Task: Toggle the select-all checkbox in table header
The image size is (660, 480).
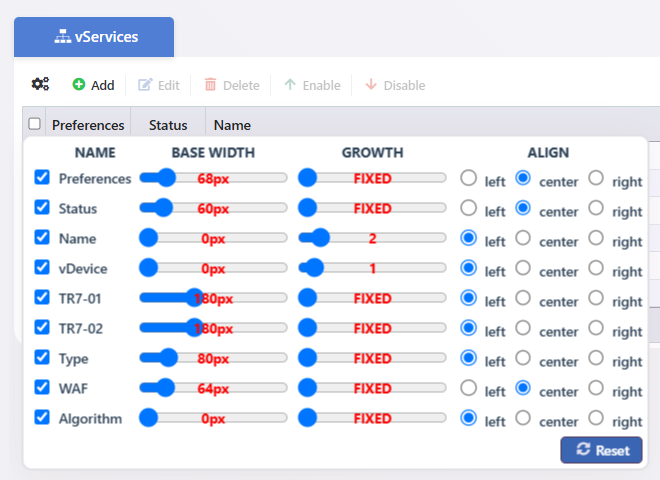Action: [x=35, y=124]
